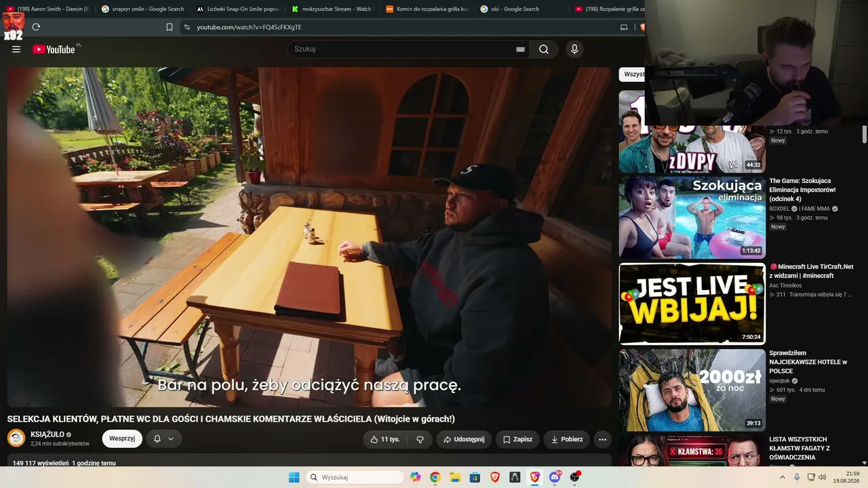Open the KSIĄŻULO channel name link

coord(47,434)
